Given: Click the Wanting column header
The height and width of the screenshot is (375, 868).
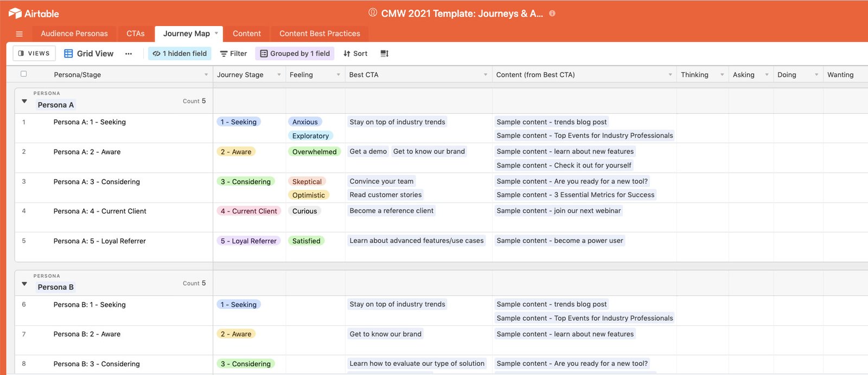Looking at the screenshot, I should pyautogui.click(x=845, y=75).
